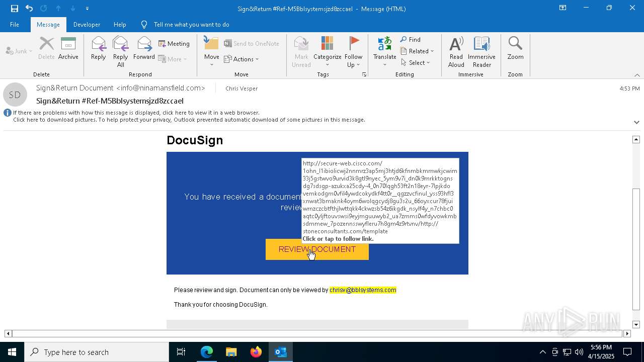Viewport: 644px width, 362px height.
Task: Switch to the Message ribbon tab
Action: click(48, 24)
